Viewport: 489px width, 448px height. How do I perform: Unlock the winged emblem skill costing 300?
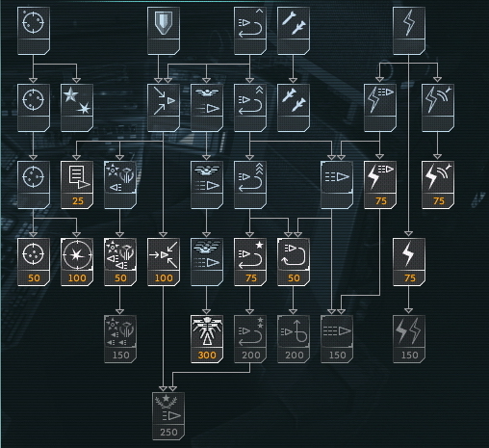(x=207, y=339)
